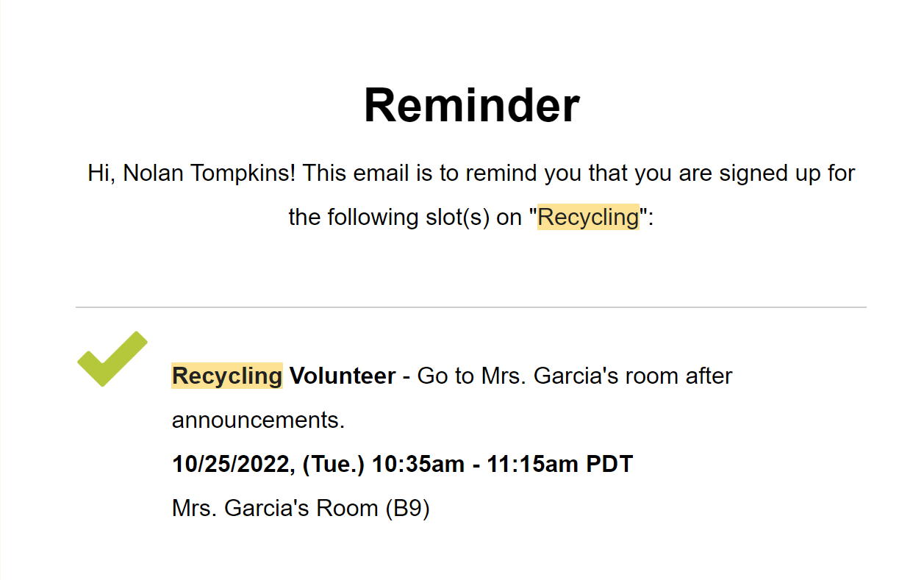This screenshot has width=924, height=580.
Task: Click the "Mrs. Garcia's Room" location line
Action: (276, 508)
